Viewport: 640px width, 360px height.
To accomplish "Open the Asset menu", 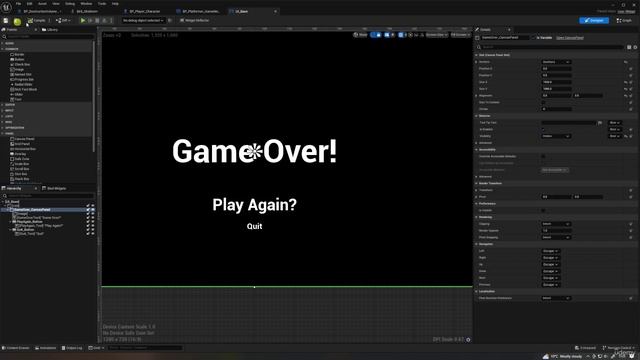I will coord(42,4).
